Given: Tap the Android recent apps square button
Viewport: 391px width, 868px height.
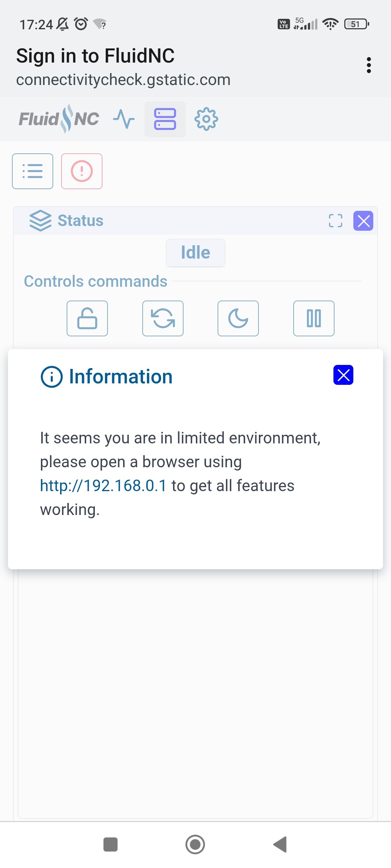Looking at the screenshot, I should (x=110, y=844).
